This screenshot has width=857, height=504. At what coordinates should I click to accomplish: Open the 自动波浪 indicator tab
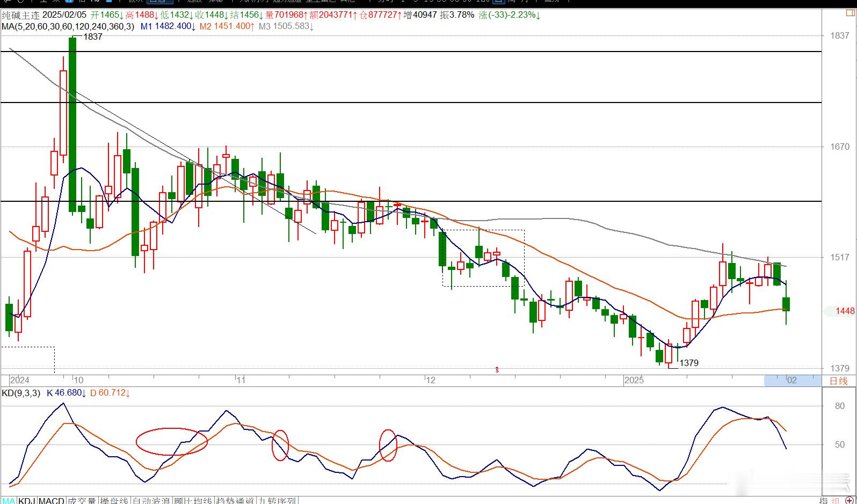click(151, 500)
